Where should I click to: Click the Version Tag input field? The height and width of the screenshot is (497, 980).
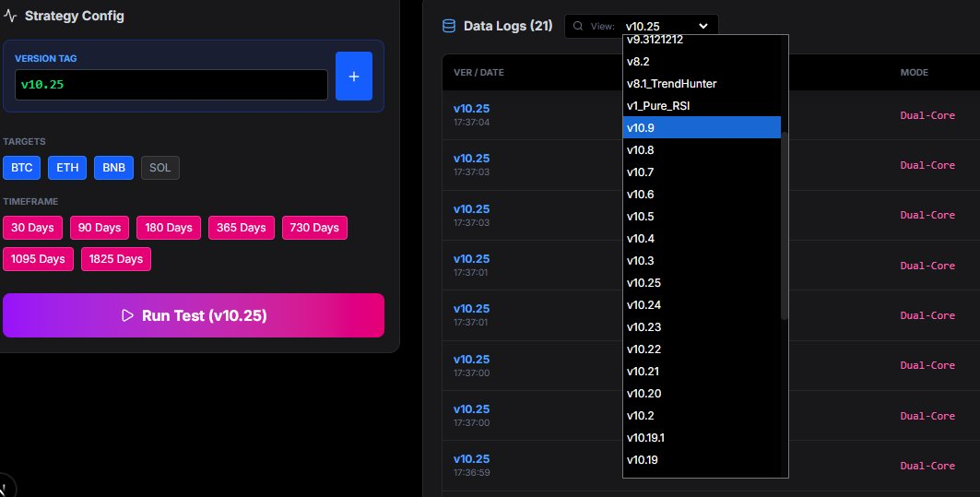point(171,85)
